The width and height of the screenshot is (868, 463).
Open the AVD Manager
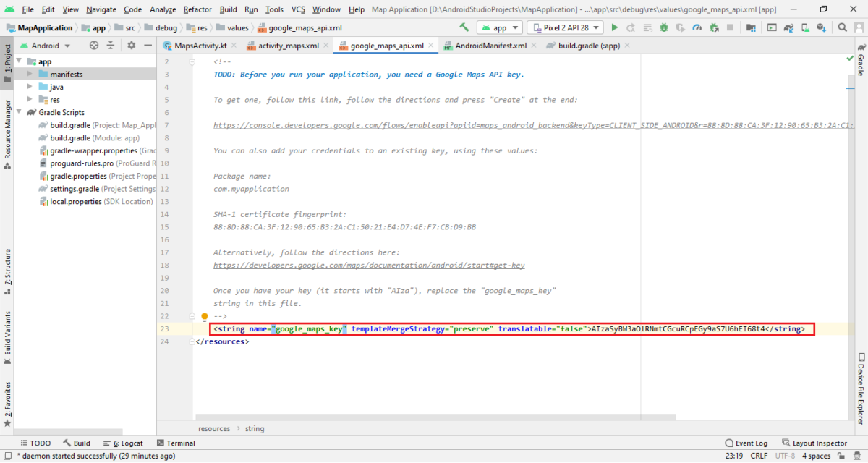point(804,27)
